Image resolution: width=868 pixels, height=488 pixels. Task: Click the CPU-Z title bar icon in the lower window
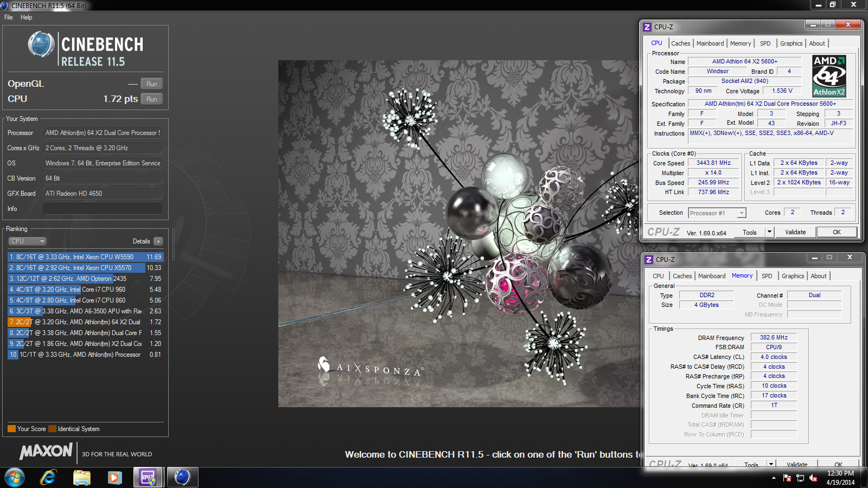[649, 260]
